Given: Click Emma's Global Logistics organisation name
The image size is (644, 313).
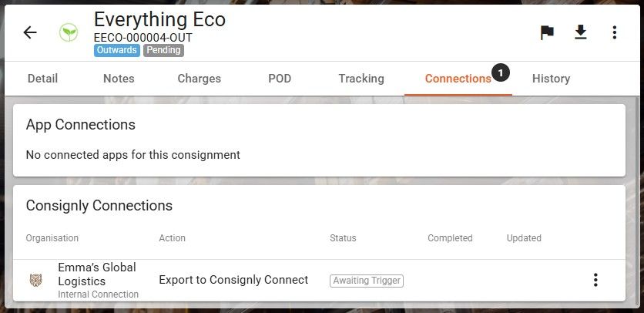Looking at the screenshot, I should pos(97,274).
